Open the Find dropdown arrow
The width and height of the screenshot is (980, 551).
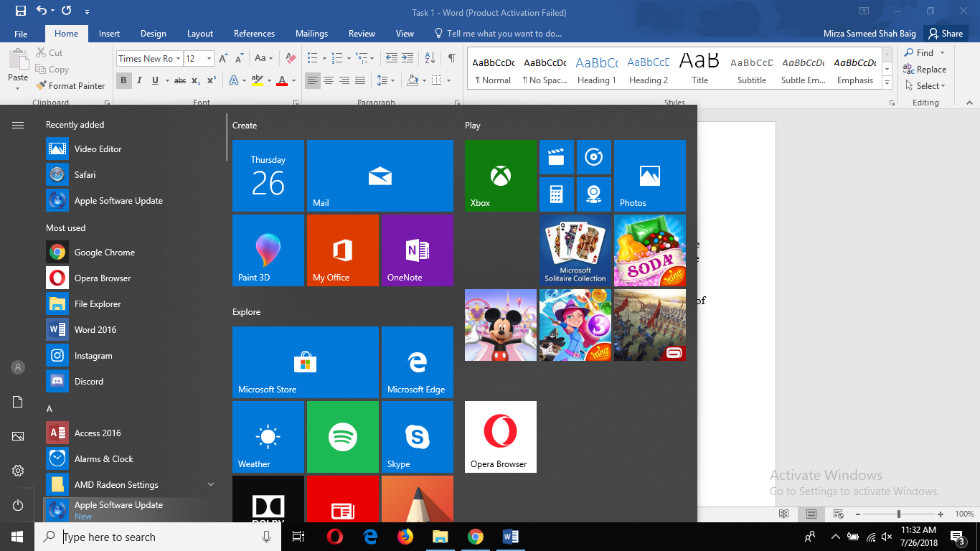point(942,52)
